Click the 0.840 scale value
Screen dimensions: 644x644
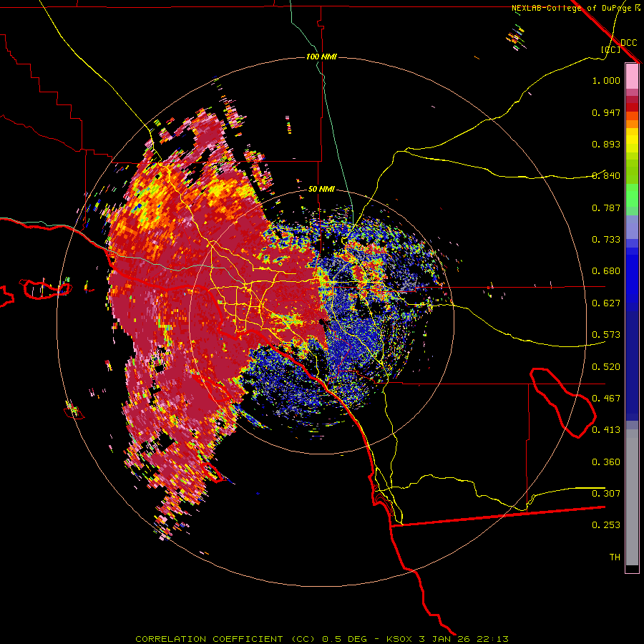point(606,176)
